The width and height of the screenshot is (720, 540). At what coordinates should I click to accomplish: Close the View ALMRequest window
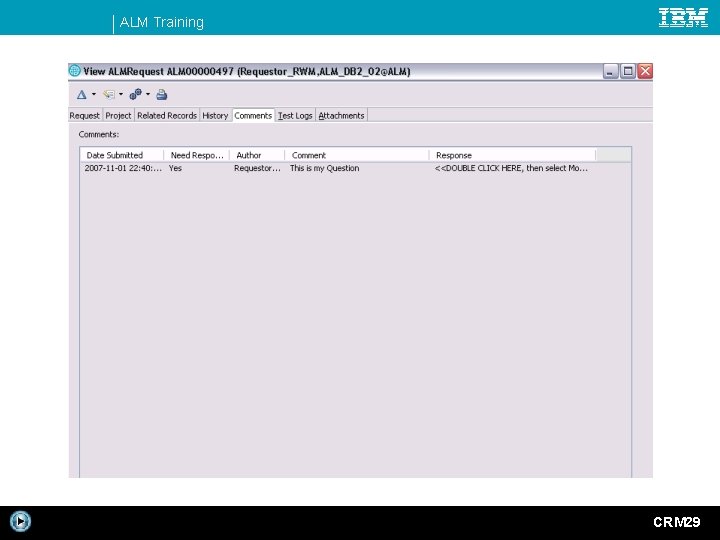click(x=645, y=72)
